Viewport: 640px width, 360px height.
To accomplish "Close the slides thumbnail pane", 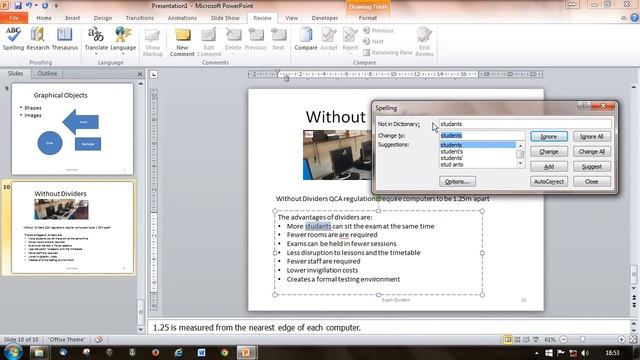I will pyautogui.click(x=140, y=74).
